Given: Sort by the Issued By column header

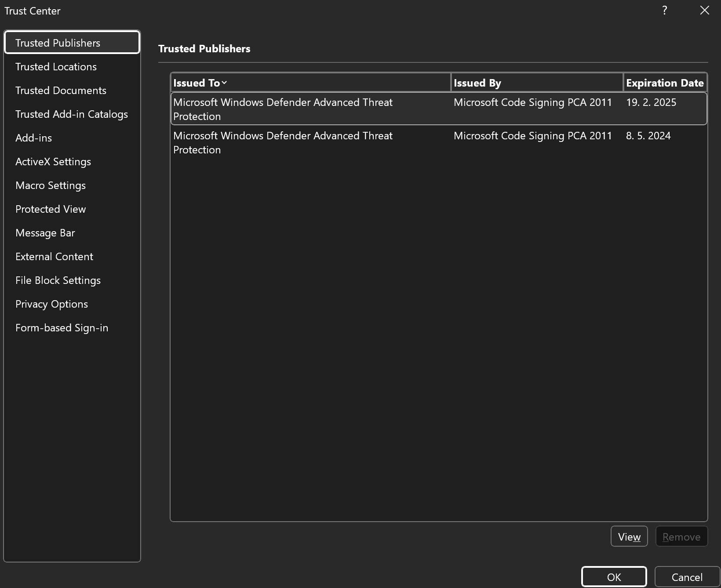Looking at the screenshot, I should 537,83.
